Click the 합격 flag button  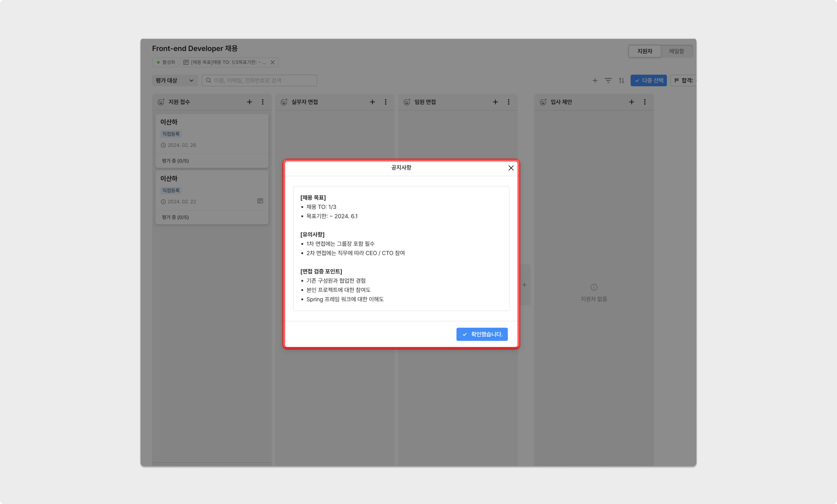[x=683, y=80]
